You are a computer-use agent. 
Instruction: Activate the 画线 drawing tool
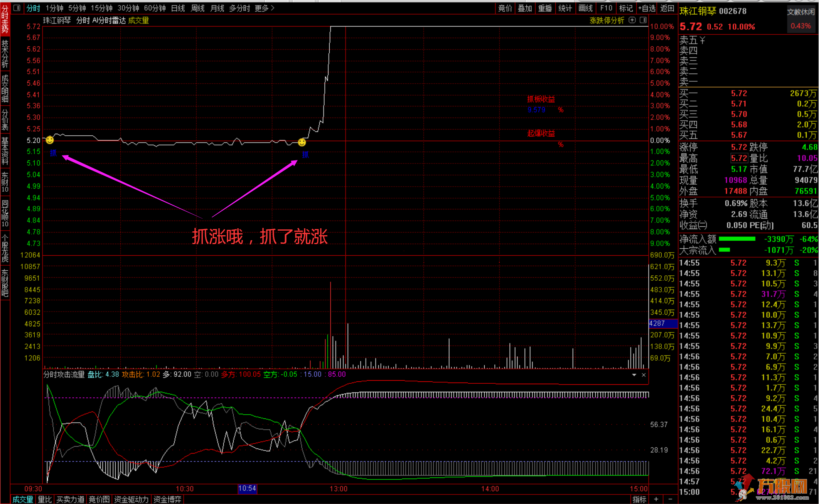pyautogui.click(x=585, y=8)
